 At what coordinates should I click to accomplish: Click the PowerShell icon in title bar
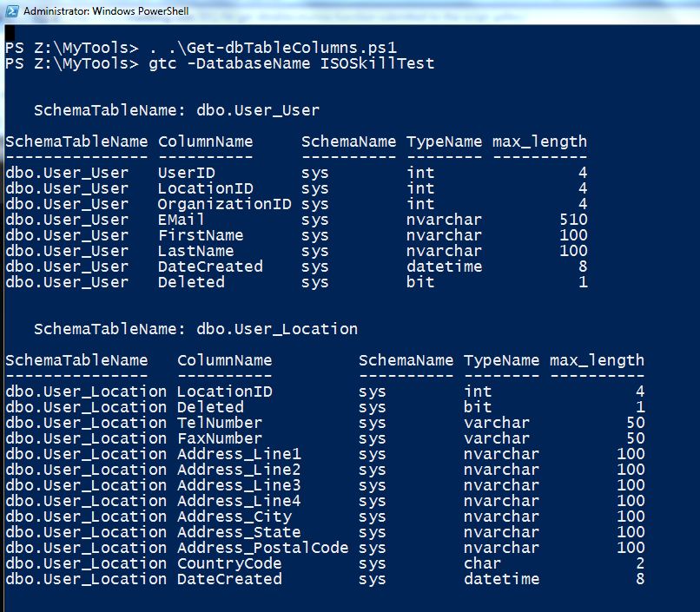[x=12, y=10]
